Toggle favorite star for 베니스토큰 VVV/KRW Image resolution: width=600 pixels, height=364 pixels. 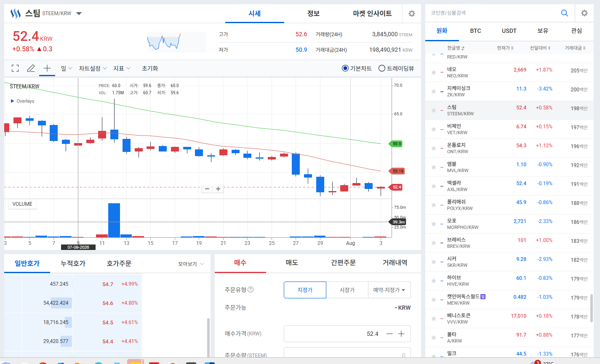434,319
